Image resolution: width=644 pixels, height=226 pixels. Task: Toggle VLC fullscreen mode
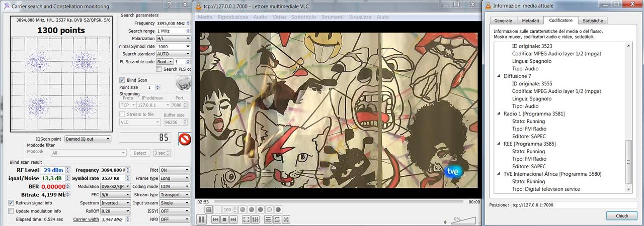coord(246,219)
